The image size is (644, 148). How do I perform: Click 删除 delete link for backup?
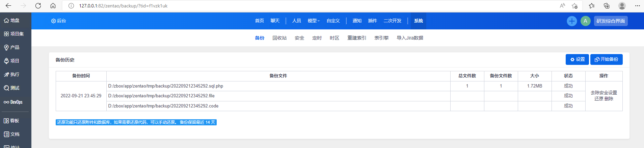coord(609,99)
